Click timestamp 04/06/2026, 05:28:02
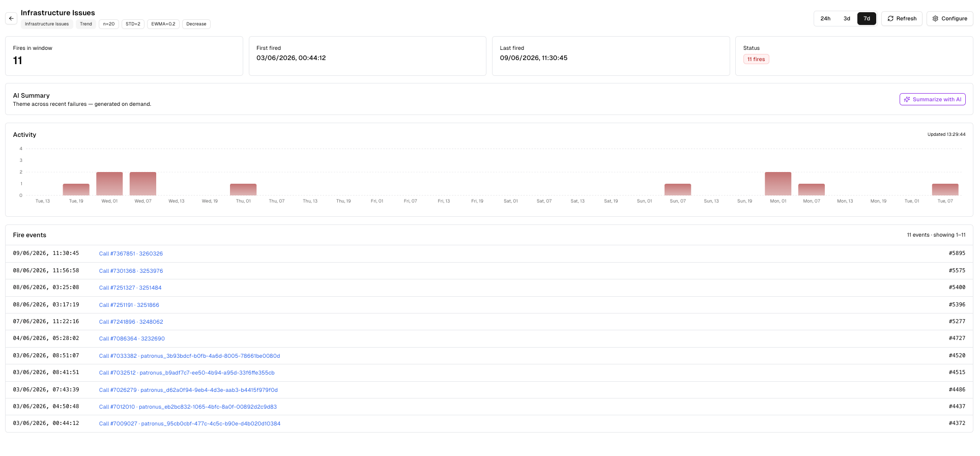This screenshot has height=456, width=980. pos(46,338)
